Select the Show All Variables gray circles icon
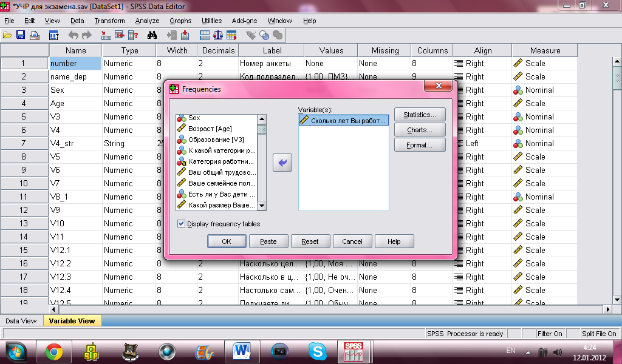The width and height of the screenshot is (622, 364). 278,35
